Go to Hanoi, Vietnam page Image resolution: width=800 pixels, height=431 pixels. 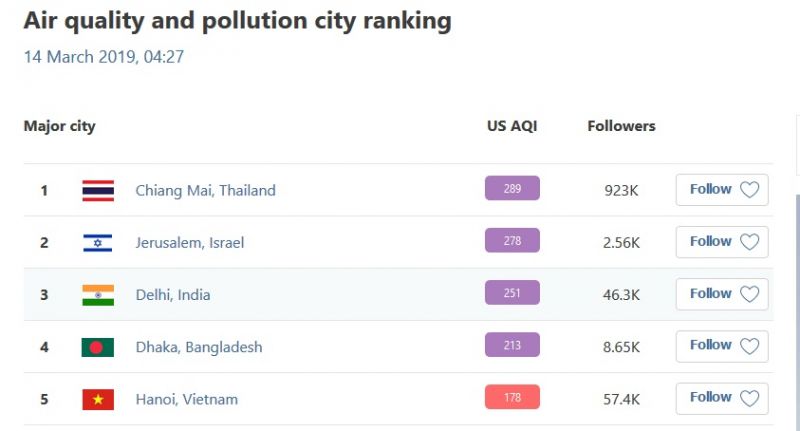coord(187,399)
